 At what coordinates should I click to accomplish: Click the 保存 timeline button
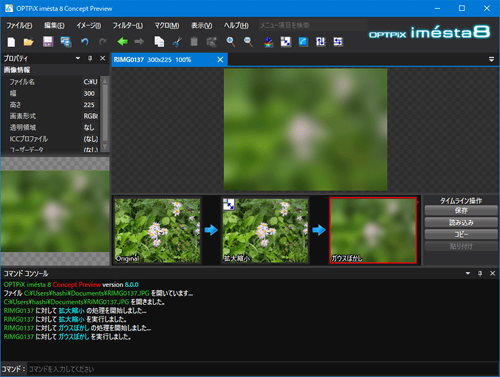(x=461, y=211)
